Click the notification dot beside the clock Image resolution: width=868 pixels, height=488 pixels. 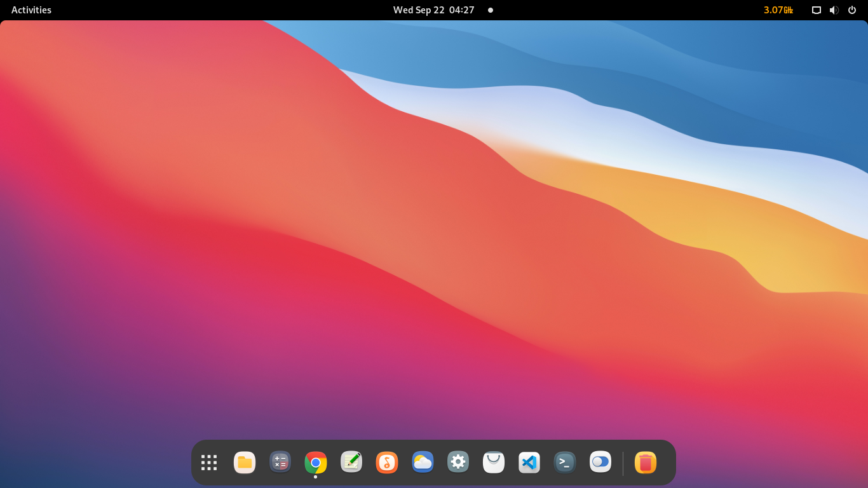[491, 10]
